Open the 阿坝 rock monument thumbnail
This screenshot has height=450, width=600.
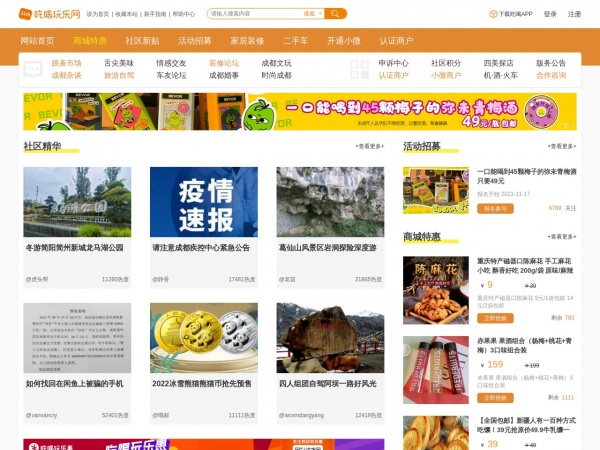click(331, 338)
